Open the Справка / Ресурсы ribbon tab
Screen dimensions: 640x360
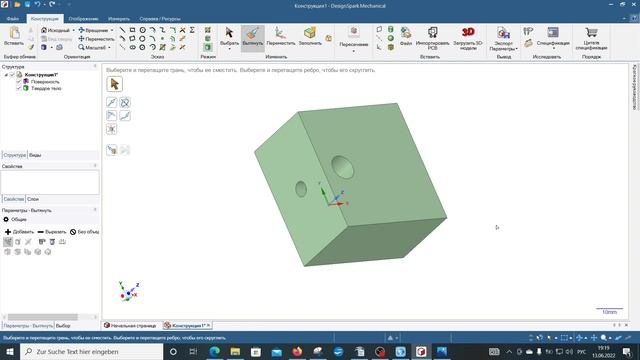point(160,19)
